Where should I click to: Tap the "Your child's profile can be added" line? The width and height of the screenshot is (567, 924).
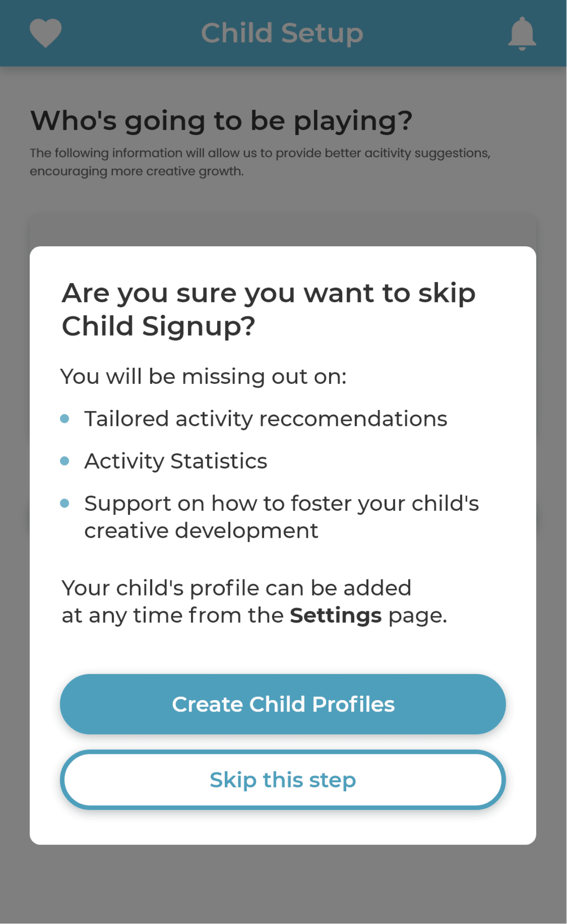point(237,588)
